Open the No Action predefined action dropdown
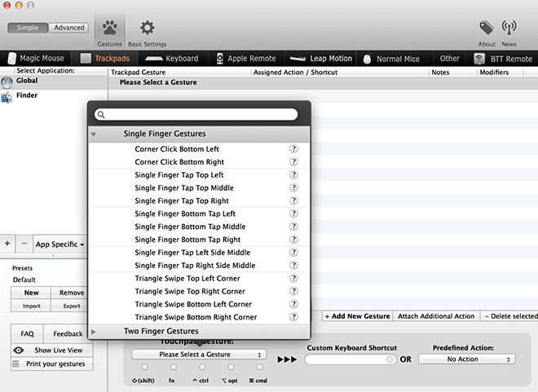 click(466, 359)
